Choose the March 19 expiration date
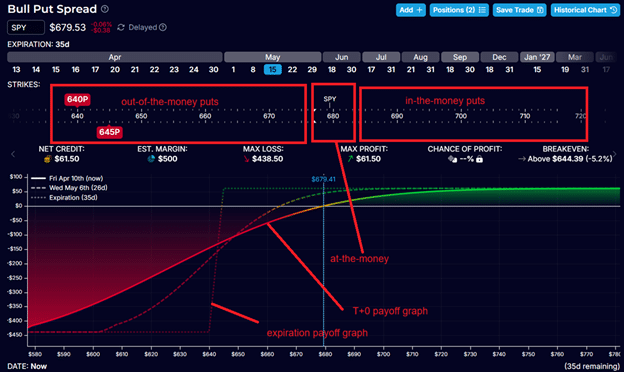Screen dimensions: 624x372 click(565, 70)
